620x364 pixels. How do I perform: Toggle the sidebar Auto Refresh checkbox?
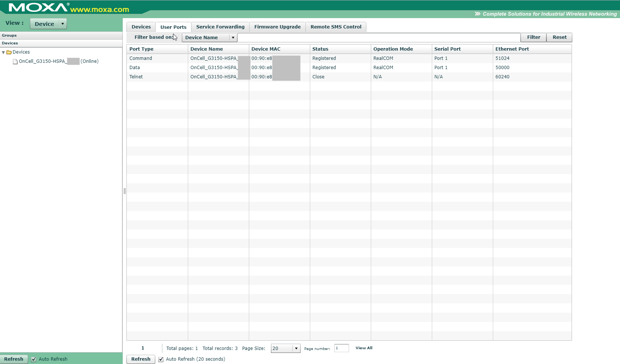34,360
